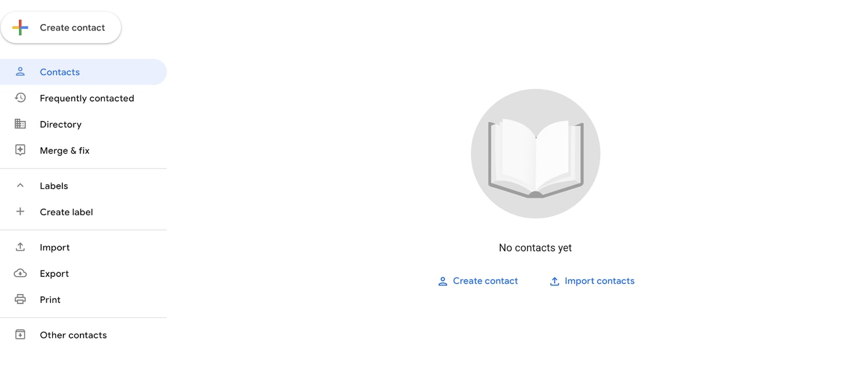
Task: Click the colorful plus icon for new contact
Action: coord(20,27)
